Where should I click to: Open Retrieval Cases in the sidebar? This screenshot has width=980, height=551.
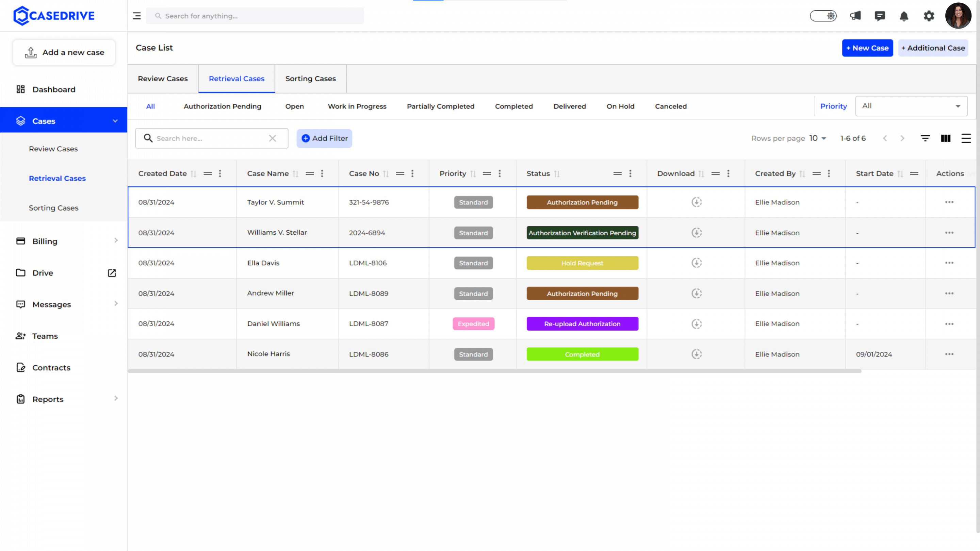click(57, 178)
